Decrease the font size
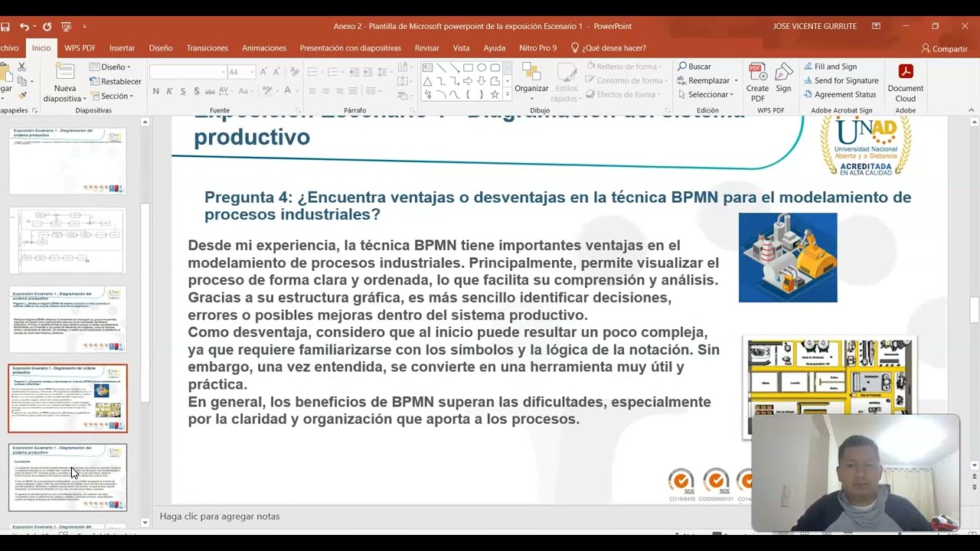This screenshot has height=551, width=980. click(276, 72)
